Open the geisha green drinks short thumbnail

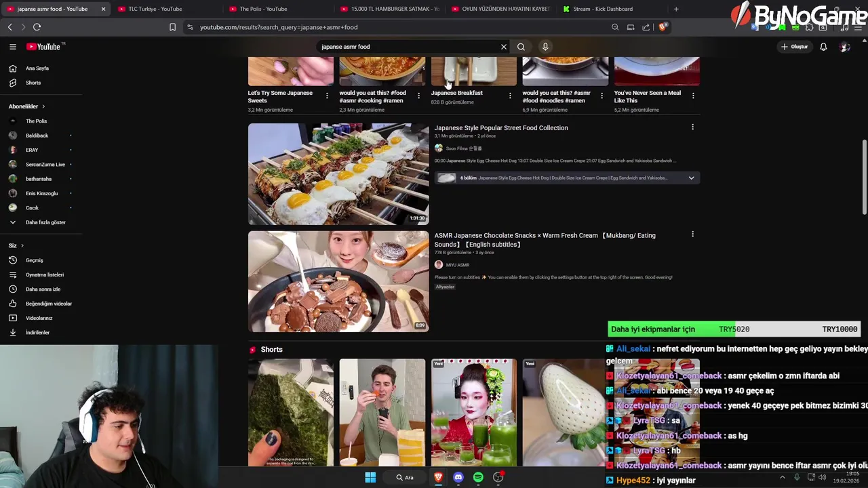pos(474,413)
